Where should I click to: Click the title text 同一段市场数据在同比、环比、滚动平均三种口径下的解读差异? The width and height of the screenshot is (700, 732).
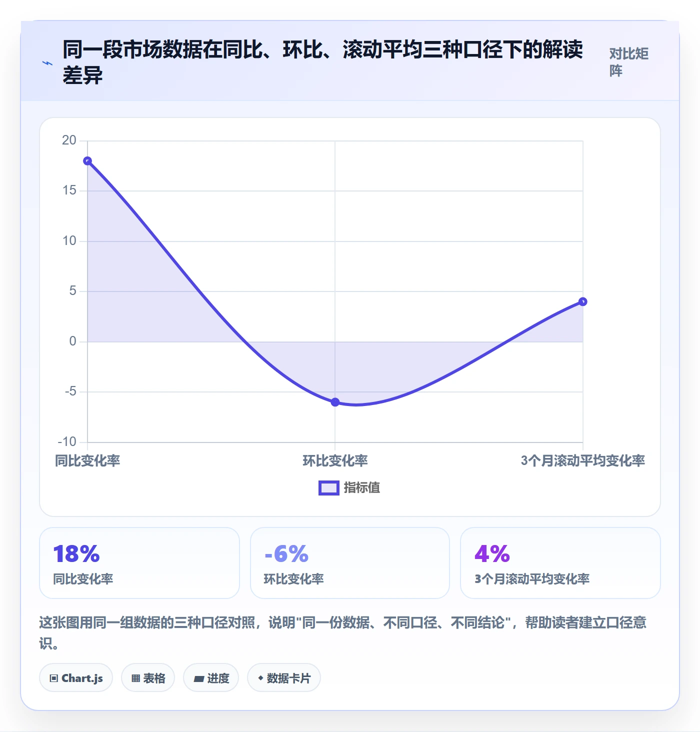pos(322,62)
